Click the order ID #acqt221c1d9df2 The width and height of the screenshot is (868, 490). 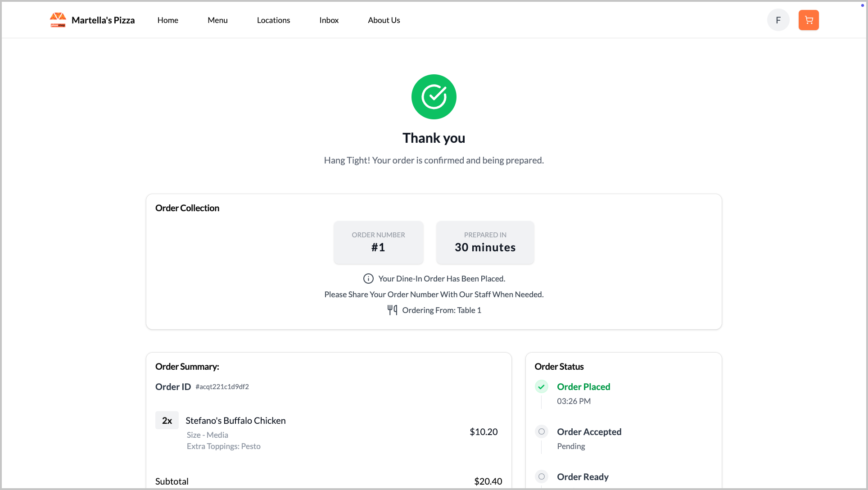pyautogui.click(x=222, y=387)
